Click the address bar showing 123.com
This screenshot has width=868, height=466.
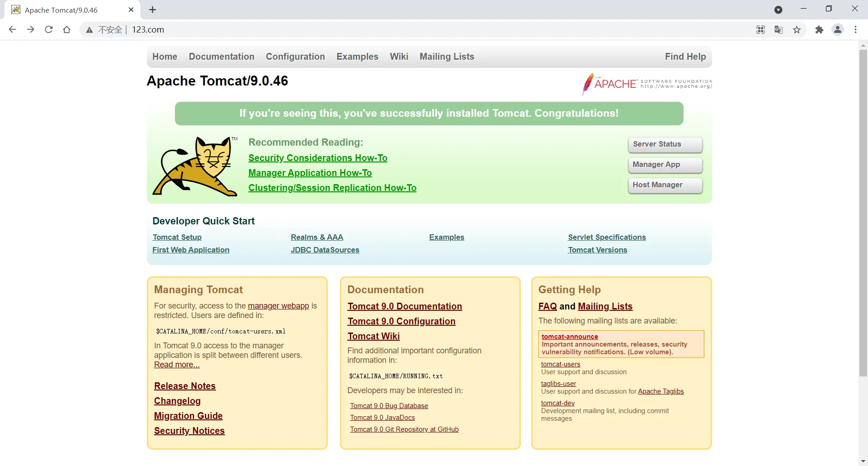coord(407,30)
